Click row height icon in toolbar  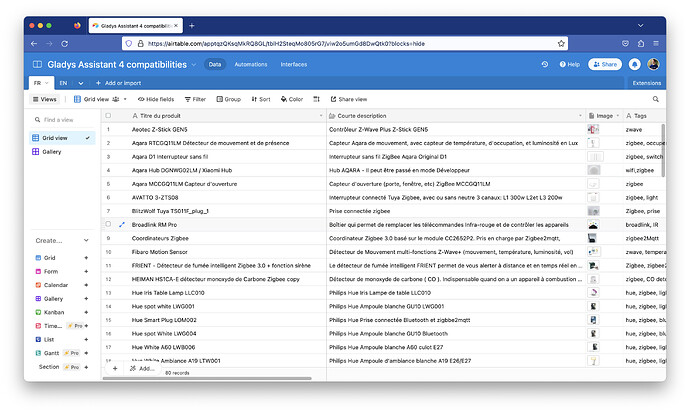316,99
